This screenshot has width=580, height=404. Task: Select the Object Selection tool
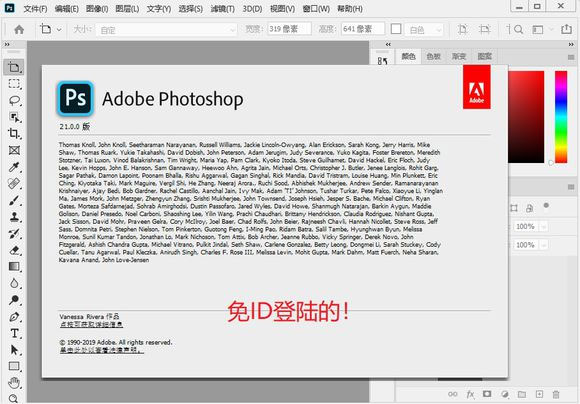[x=14, y=117]
